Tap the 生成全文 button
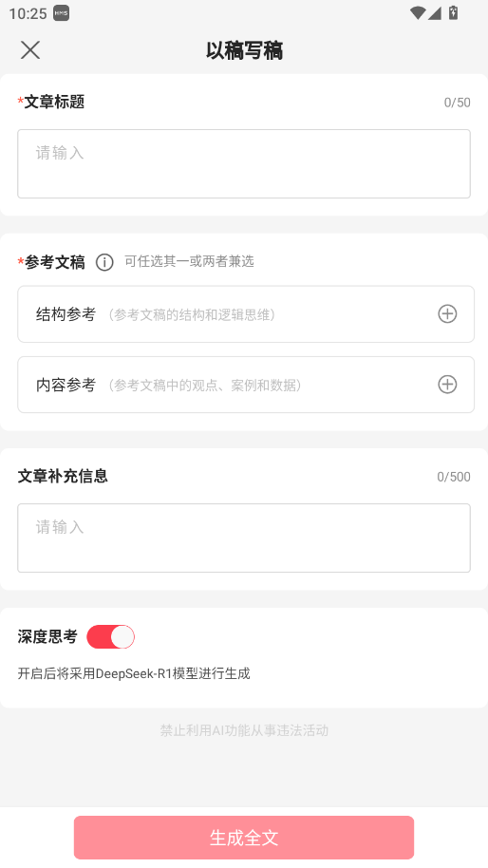The height and width of the screenshot is (868, 488). (x=244, y=838)
